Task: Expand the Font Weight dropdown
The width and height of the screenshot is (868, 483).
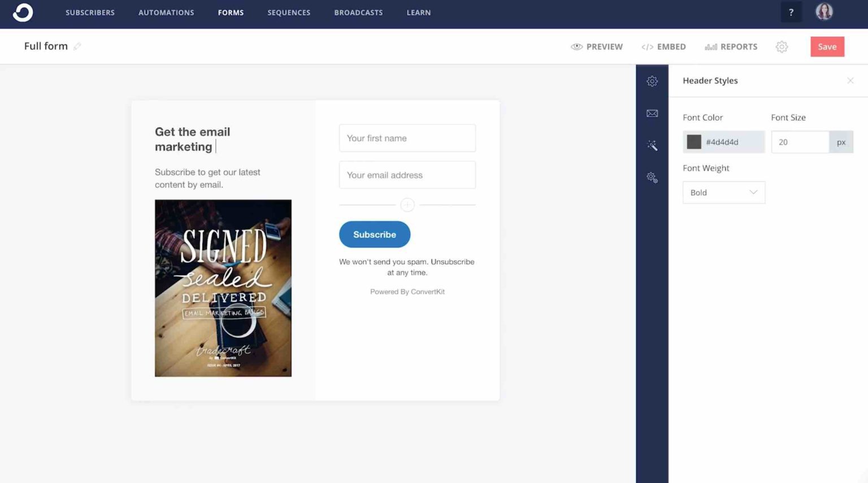Action: (x=723, y=192)
